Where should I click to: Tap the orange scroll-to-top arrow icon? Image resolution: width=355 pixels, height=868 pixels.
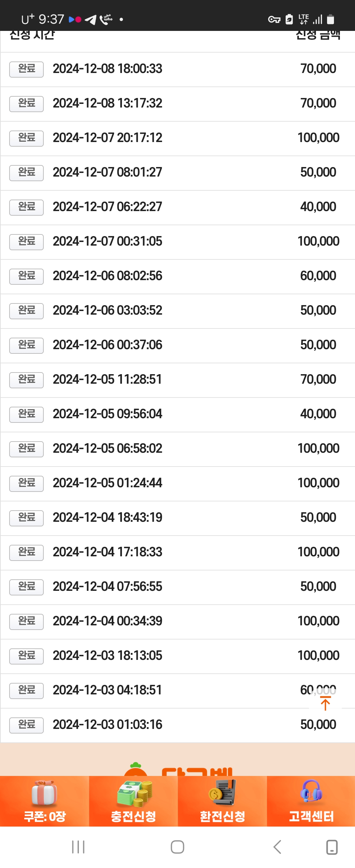[x=325, y=703]
